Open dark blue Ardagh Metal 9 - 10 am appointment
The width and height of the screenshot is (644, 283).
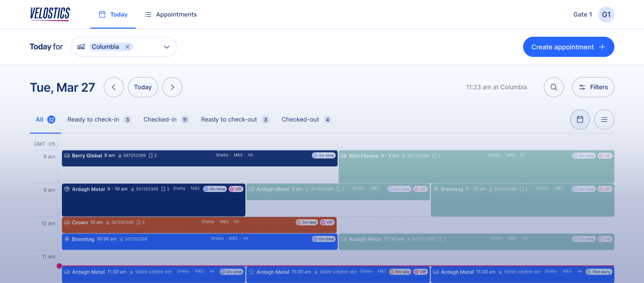click(x=154, y=200)
